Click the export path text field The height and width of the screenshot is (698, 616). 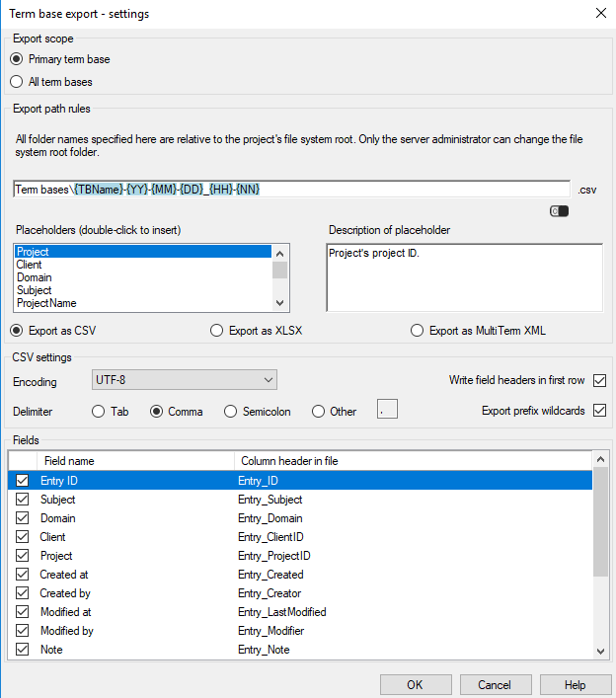pos(395,189)
